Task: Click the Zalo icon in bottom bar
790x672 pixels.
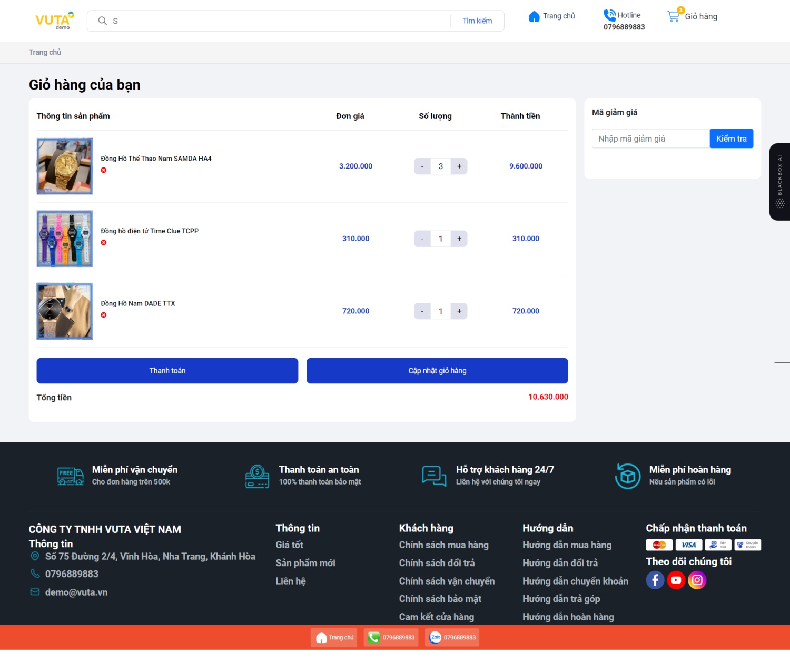Action: (436, 637)
